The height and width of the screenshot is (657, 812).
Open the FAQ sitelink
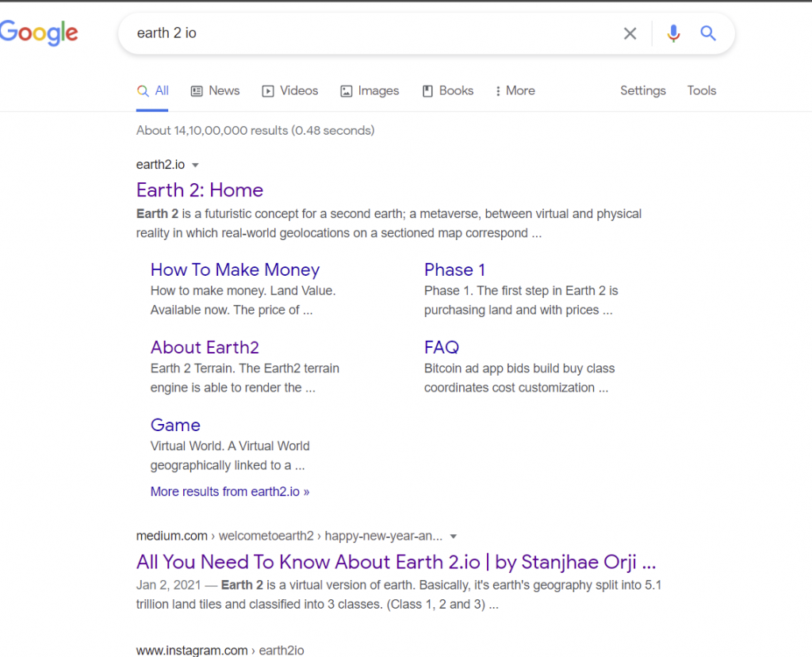[x=441, y=347]
